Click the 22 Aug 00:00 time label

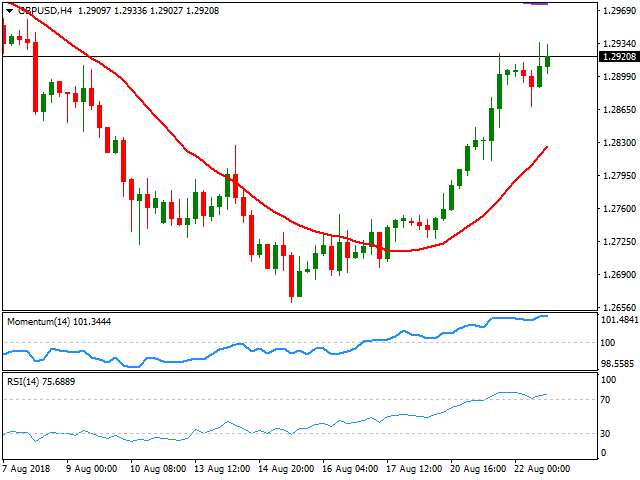[x=542, y=469]
